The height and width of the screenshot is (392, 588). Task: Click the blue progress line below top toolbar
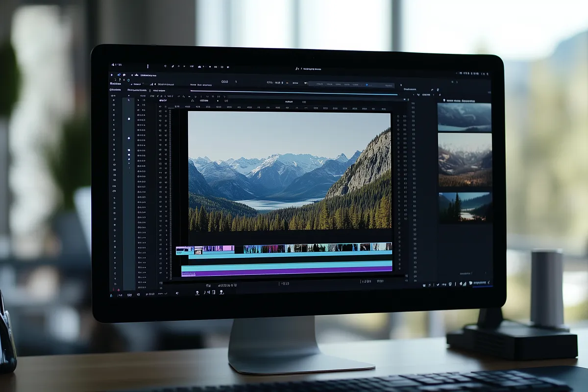pos(294,93)
